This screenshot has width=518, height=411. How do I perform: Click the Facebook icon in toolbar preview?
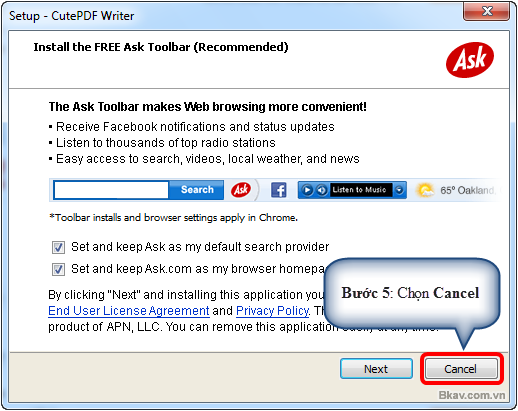tap(279, 190)
